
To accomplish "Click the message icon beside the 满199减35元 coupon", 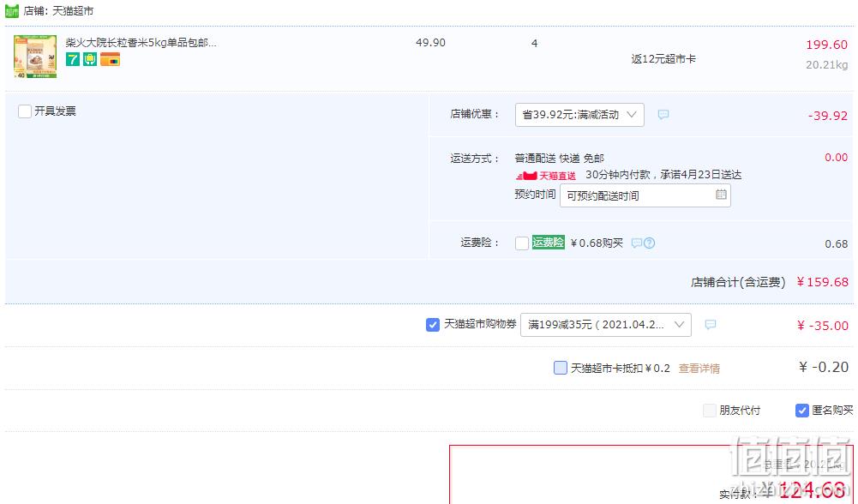I will (711, 325).
